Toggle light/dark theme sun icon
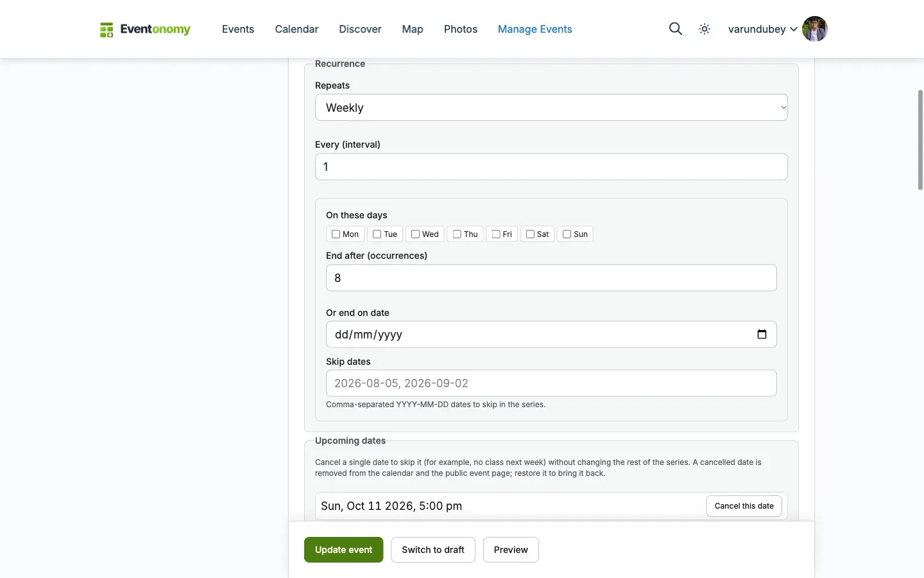Viewport: 924px width, 578px height. click(x=705, y=29)
